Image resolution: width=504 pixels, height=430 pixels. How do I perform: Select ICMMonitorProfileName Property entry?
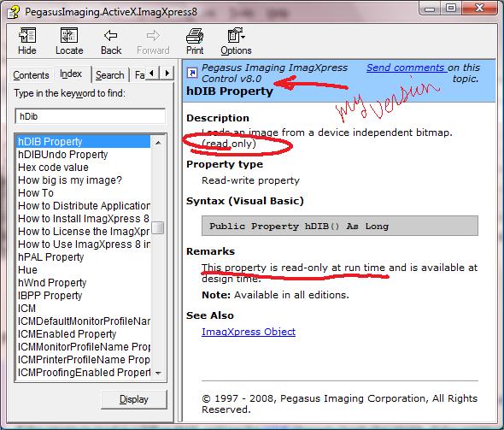coord(84,347)
